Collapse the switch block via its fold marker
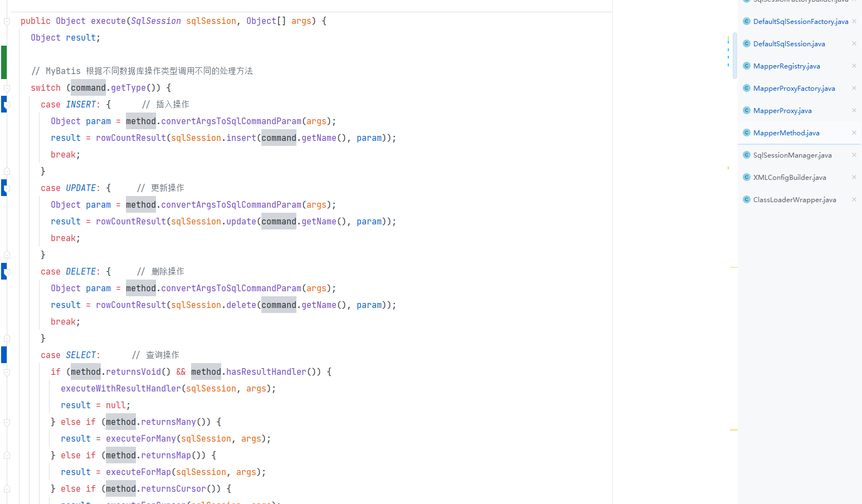This screenshot has width=862, height=504. pos(7,89)
